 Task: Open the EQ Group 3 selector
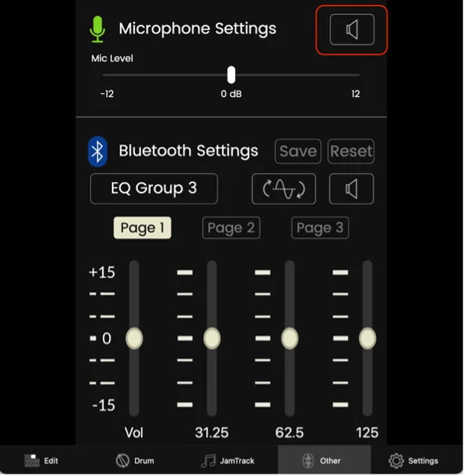(x=155, y=189)
